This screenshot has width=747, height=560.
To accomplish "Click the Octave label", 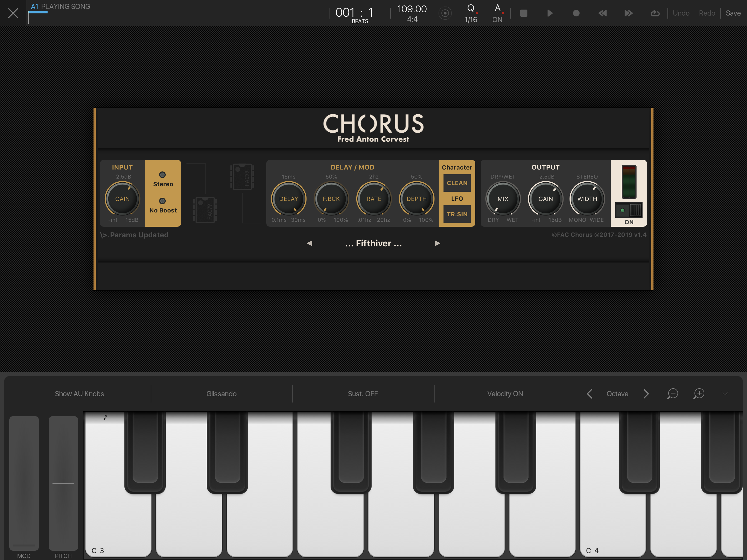I will (x=617, y=393).
